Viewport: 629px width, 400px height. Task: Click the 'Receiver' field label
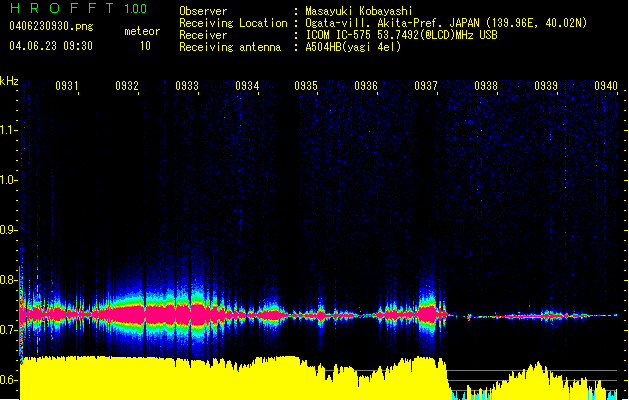203,35
